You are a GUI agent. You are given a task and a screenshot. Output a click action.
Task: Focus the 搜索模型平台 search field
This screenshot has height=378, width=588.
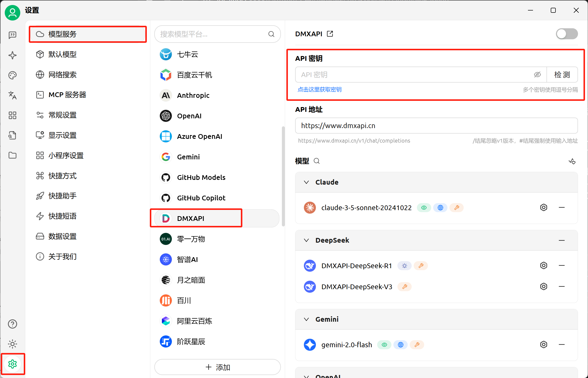point(217,34)
